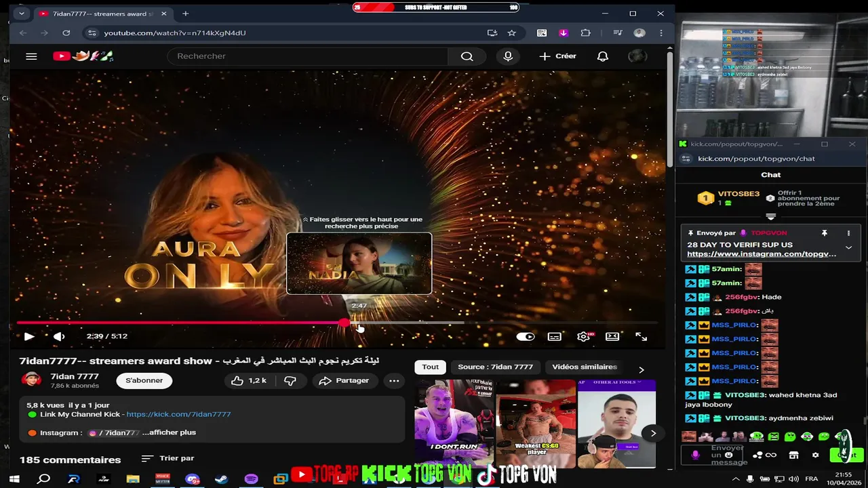The height and width of the screenshot is (488, 868).
Task: Click the Rechercher search field
Action: (307, 56)
